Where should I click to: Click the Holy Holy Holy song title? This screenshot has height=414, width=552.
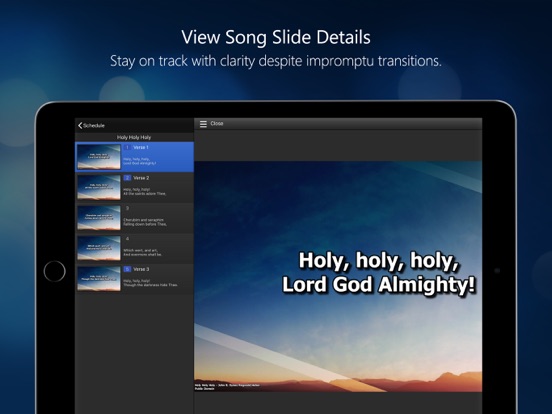(x=134, y=137)
